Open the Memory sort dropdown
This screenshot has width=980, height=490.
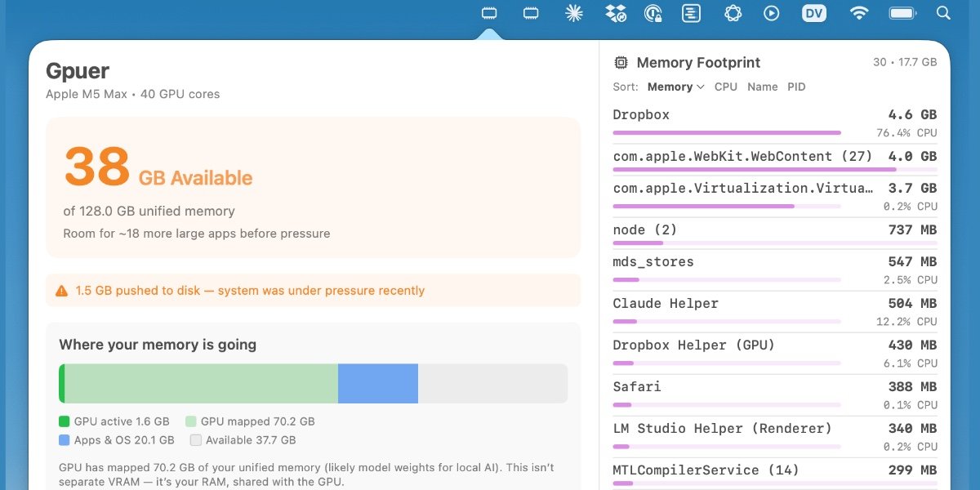(675, 87)
